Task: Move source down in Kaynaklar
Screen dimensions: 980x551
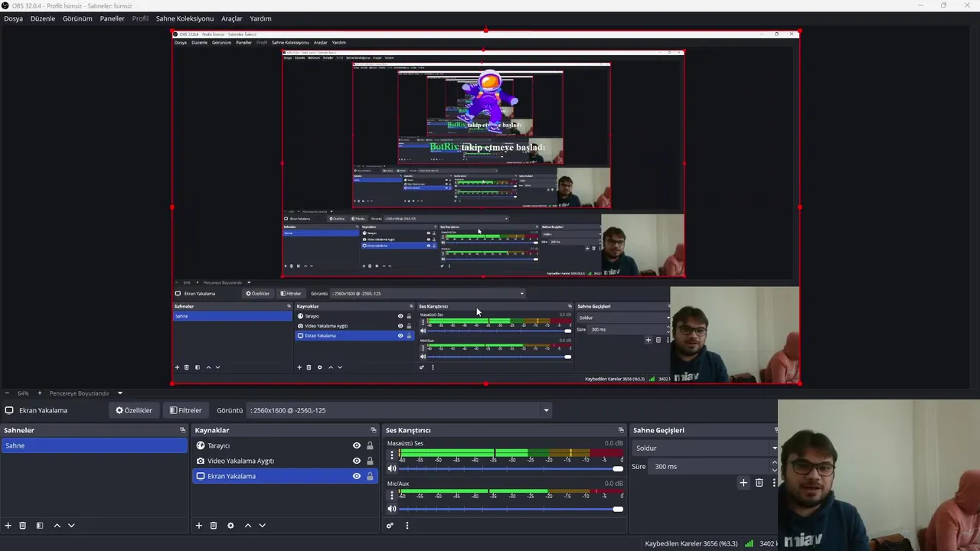Action: coord(262,526)
